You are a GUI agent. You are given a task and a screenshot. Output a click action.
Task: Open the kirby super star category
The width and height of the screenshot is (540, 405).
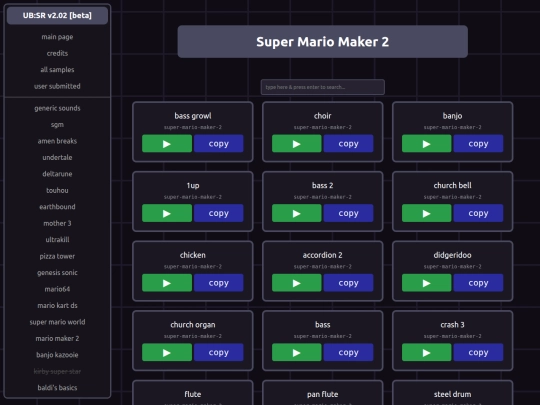(x=57, y=371)
